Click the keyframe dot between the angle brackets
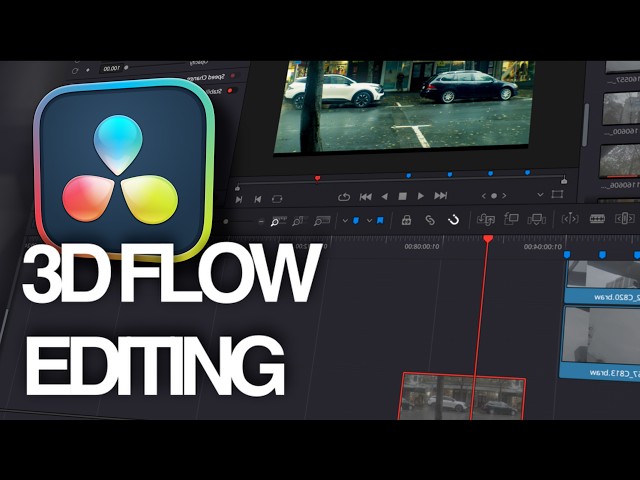640x480 pixels. click(x=494, y=196)
